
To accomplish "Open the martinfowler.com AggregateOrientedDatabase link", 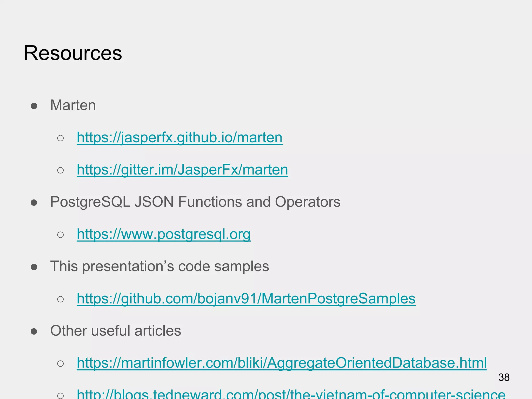I will point(282,363).
